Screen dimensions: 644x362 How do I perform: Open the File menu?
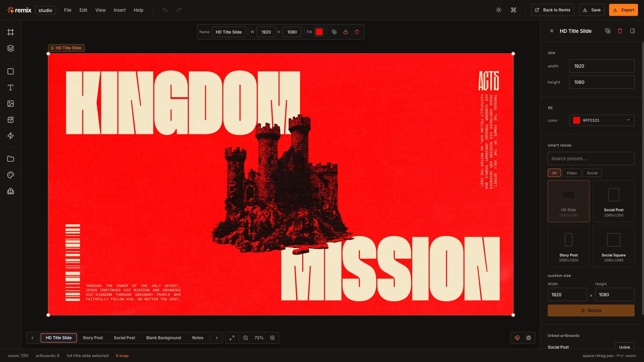(x=68, y=10)
